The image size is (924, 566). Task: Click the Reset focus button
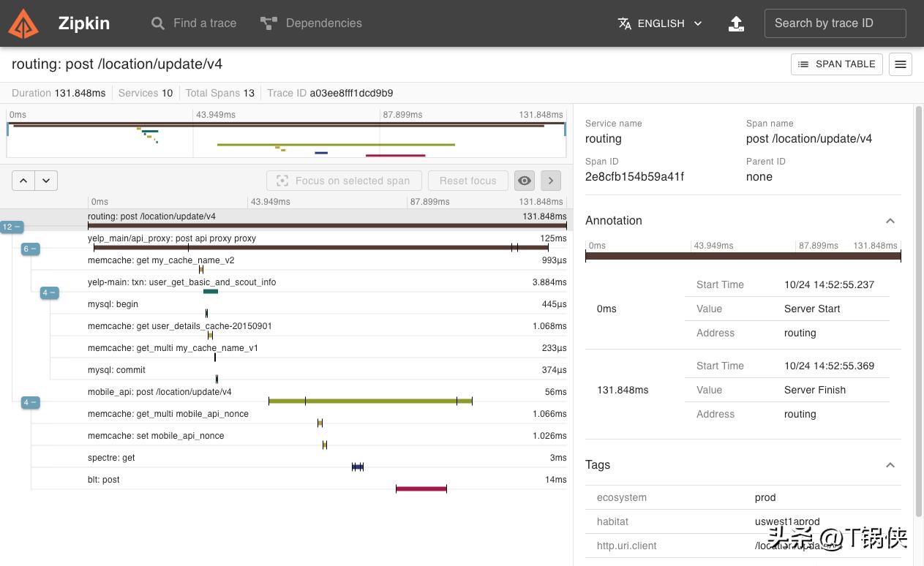467,181
